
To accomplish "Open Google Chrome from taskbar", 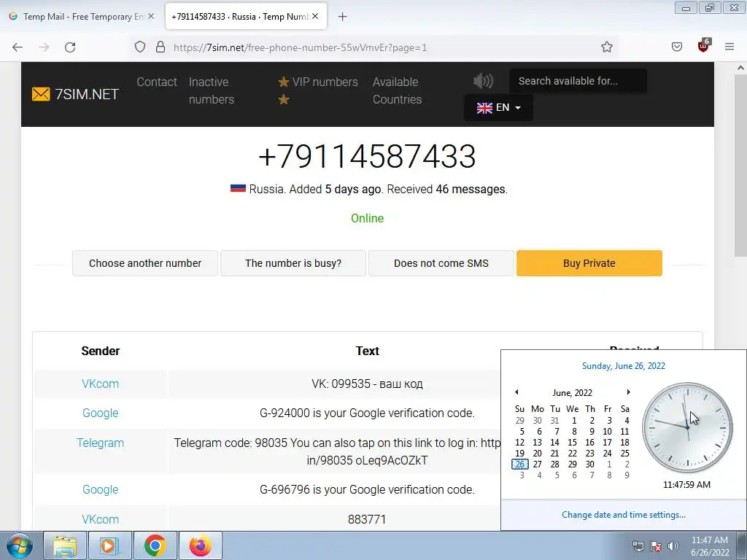I will (155, 545).
